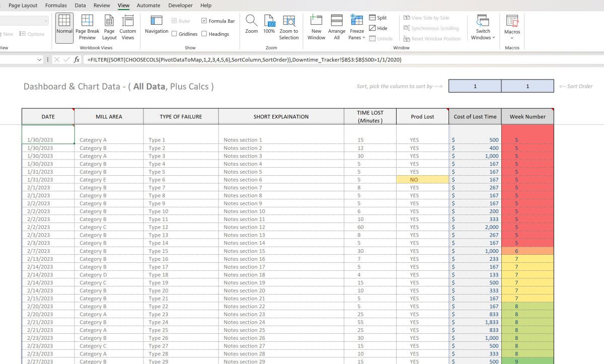Image resolution: width=604 pixels, height=364 pixels.
Task: Enable the Gridlines checkbox
Action: click(174, 34)
